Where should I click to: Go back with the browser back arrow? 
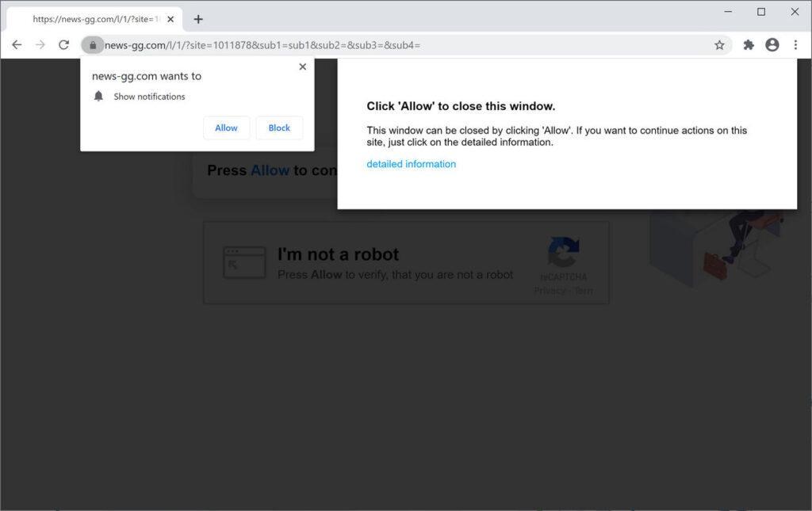point(17,45)
